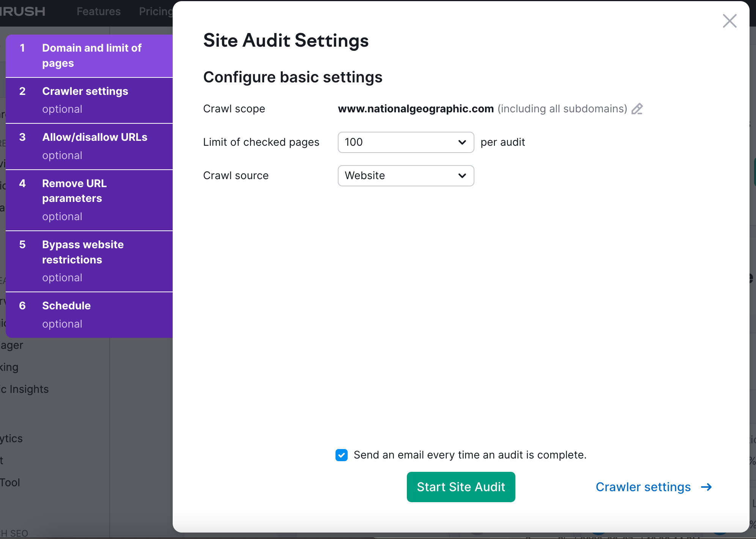Viewport: 756px width, 539px height.
Task: Click the Crawl scope label
Action: [234, 109]
